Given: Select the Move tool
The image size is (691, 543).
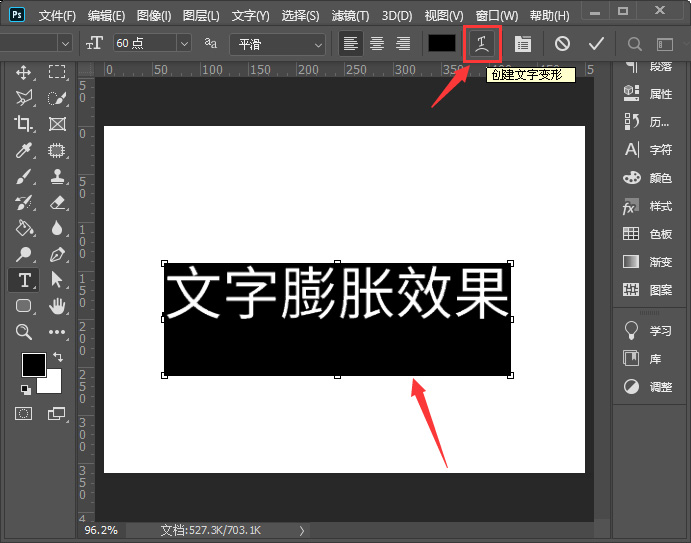Looking at the screenshot, I should [x=23, y=72].
